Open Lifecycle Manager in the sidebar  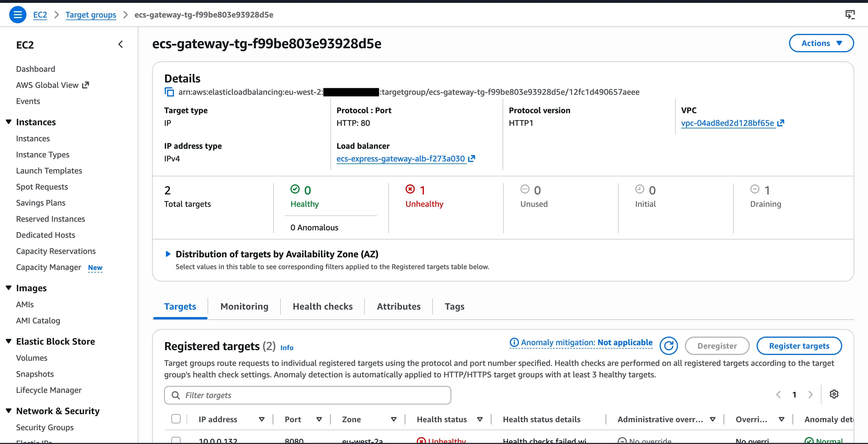point(49,390)
